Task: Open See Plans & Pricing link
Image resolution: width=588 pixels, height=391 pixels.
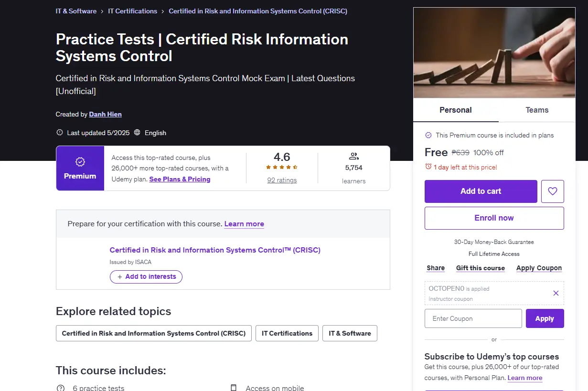Action: (x=180, y=180)
